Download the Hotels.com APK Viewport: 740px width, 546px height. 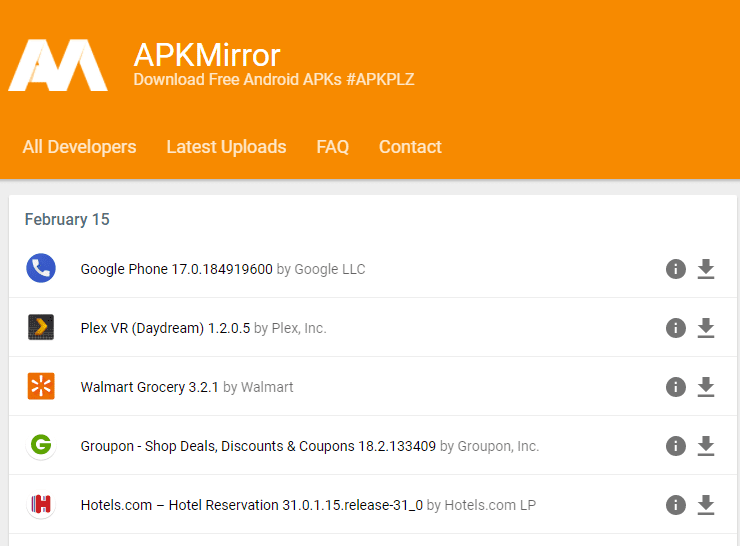pos(706,505)
